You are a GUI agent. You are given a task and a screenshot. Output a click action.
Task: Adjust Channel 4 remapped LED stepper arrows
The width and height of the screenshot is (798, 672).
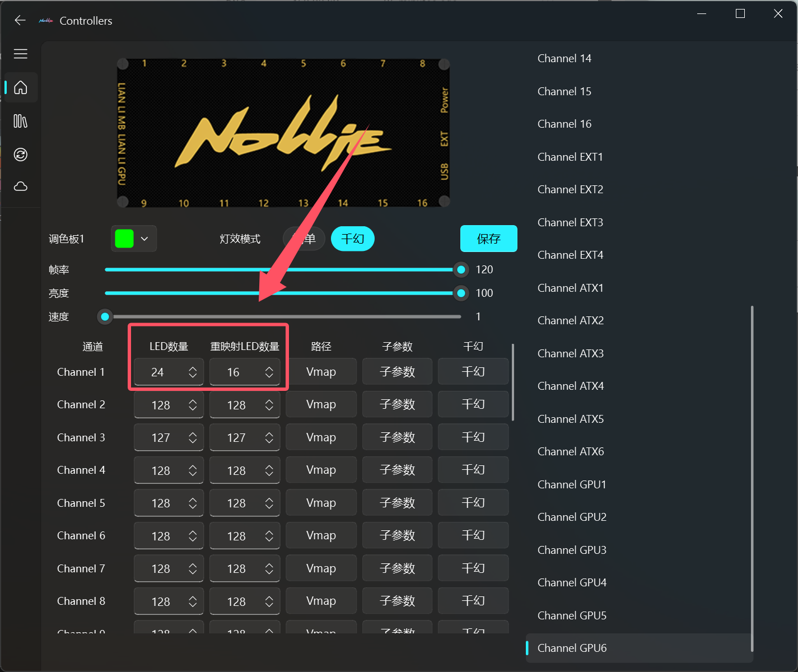(269, 470)
